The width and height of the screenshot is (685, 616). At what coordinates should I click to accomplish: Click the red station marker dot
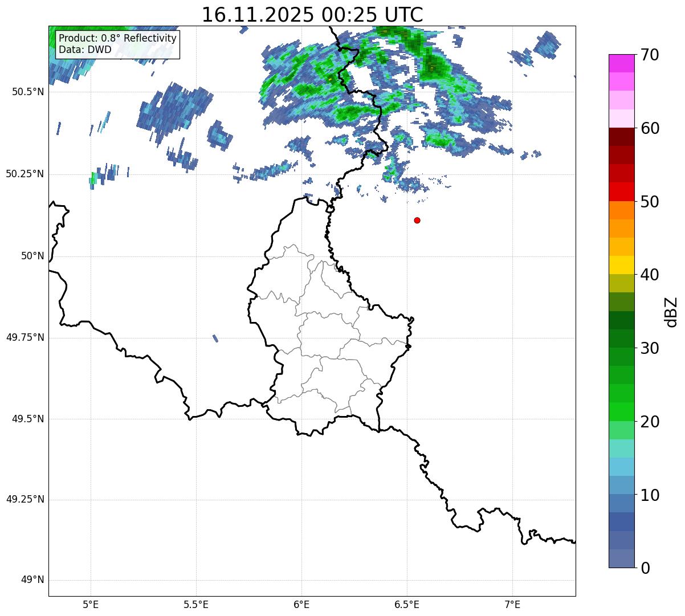[x=417, y=220]
